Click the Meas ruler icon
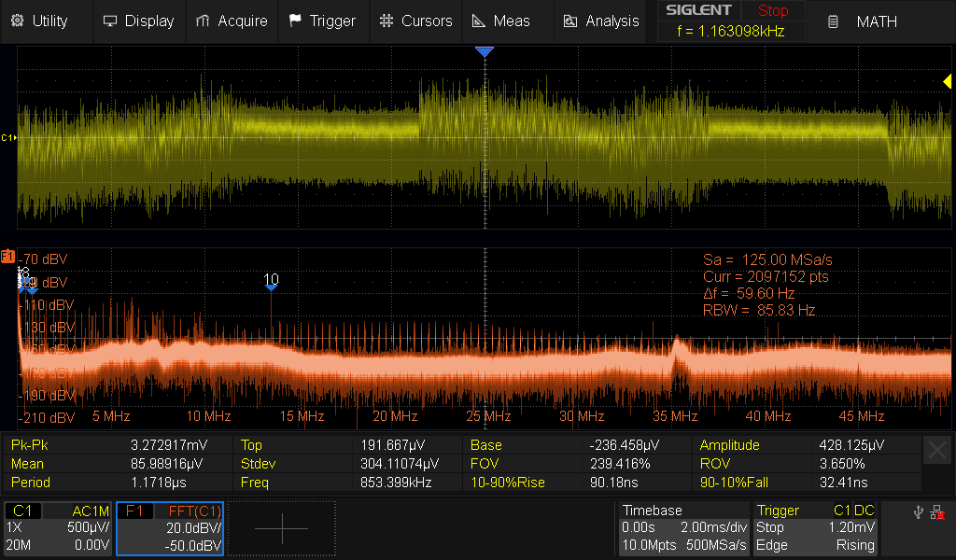The width and height of the screenshot is (956, 560). pos(478,21)
